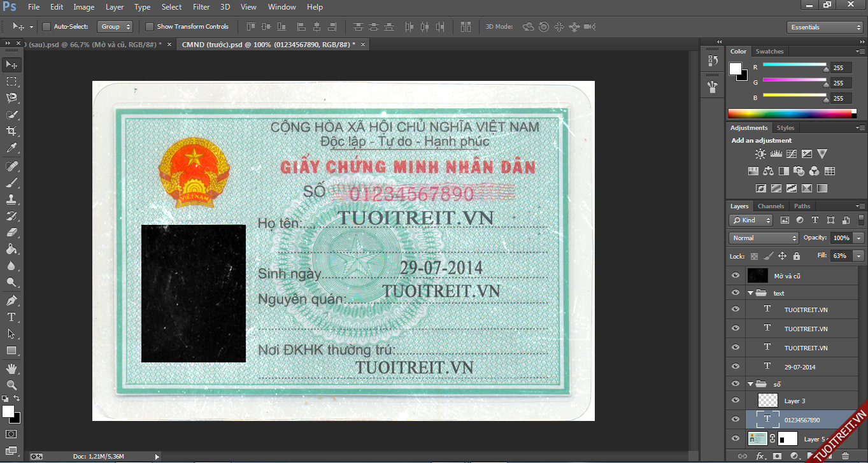The image size is (868, 463).
Task: Click the Brightness/Contrast adjustment icon
Action: [760, 154]
